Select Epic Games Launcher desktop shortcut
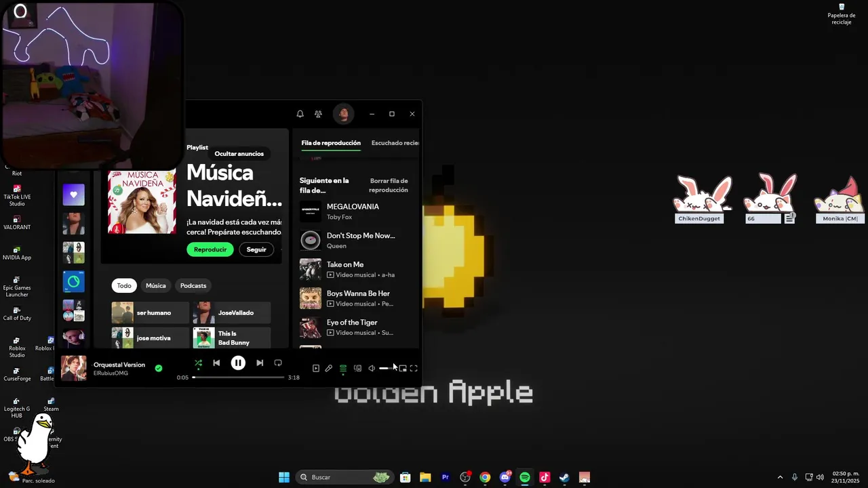This screenshot has width=868, height=488. tap(17, 287)
